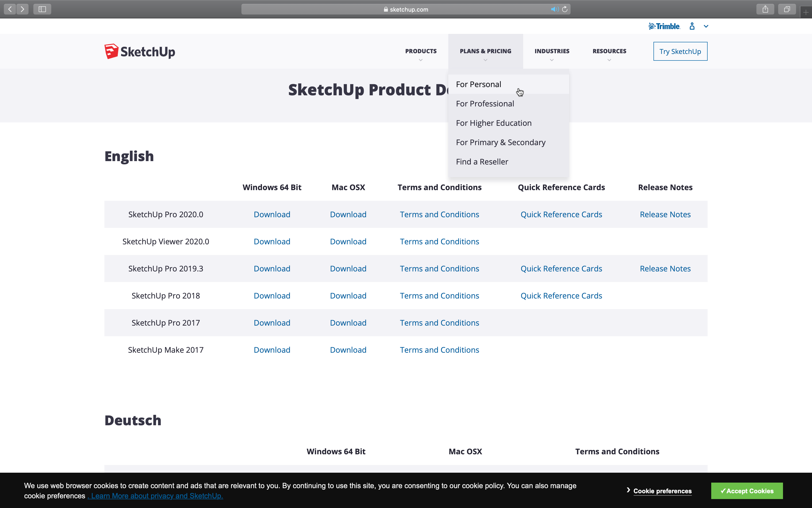Download SketchUp Make 2017 for Mac

point(348,350)
